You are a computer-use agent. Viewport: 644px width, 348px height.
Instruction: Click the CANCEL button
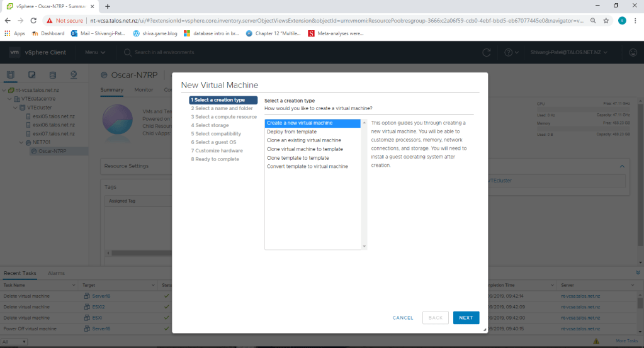(x=403, y=318)
